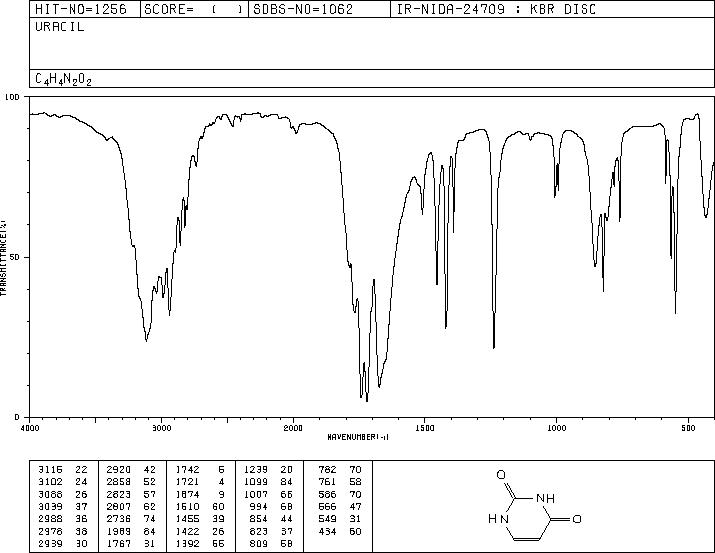Screen dimensions: 715x553
Task: Select peak value 2807 in the table
Action: (x=119, y=506)
